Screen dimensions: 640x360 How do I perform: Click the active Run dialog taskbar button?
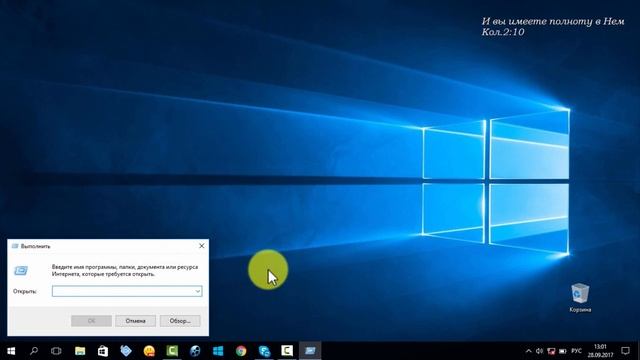coord(310,351)
